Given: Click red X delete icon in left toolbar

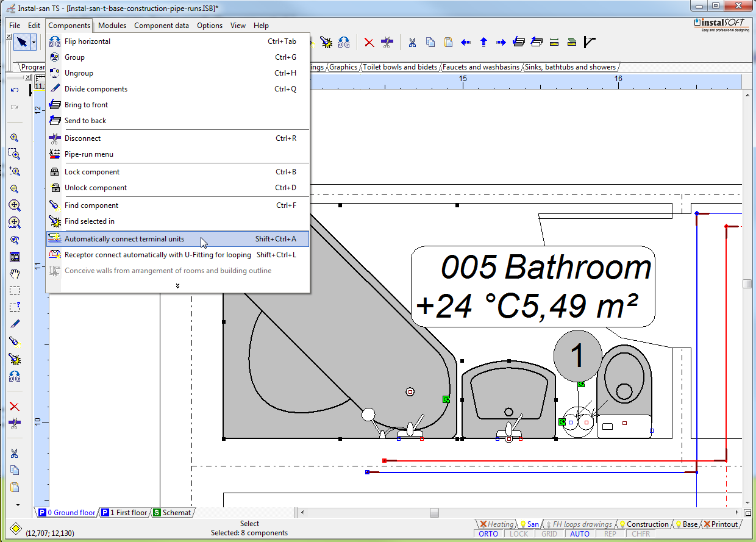Looking at the screenshot, I should 15,407.
